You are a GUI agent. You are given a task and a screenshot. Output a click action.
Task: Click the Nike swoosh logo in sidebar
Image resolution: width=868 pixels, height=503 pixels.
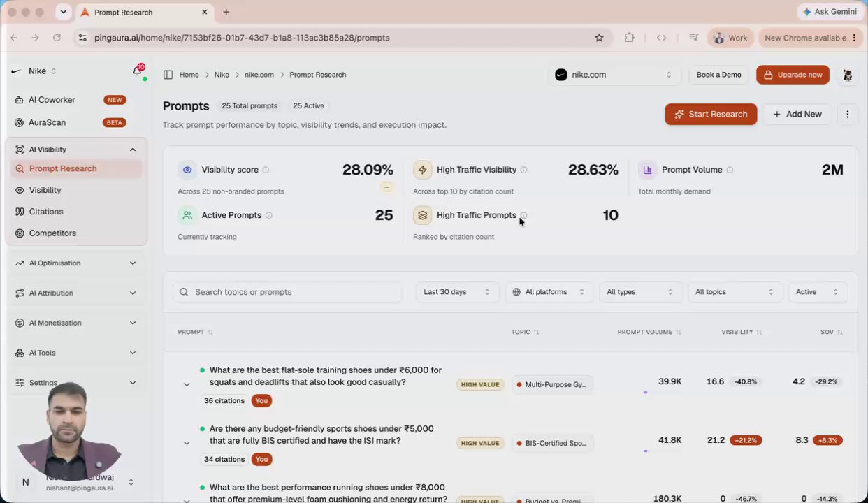(x=17, y=71)
